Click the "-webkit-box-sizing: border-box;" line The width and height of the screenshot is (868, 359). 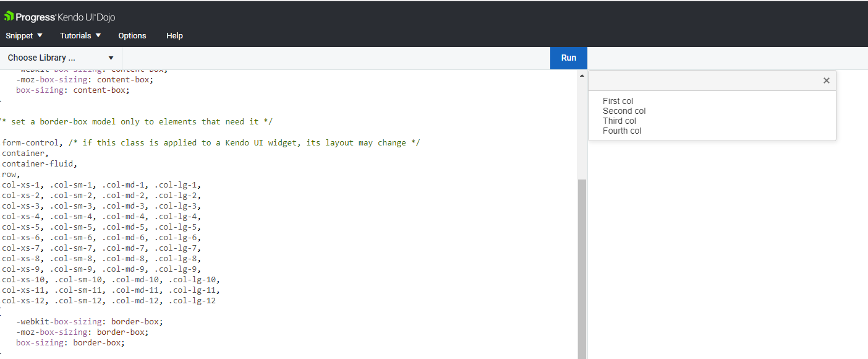point(90,322)
